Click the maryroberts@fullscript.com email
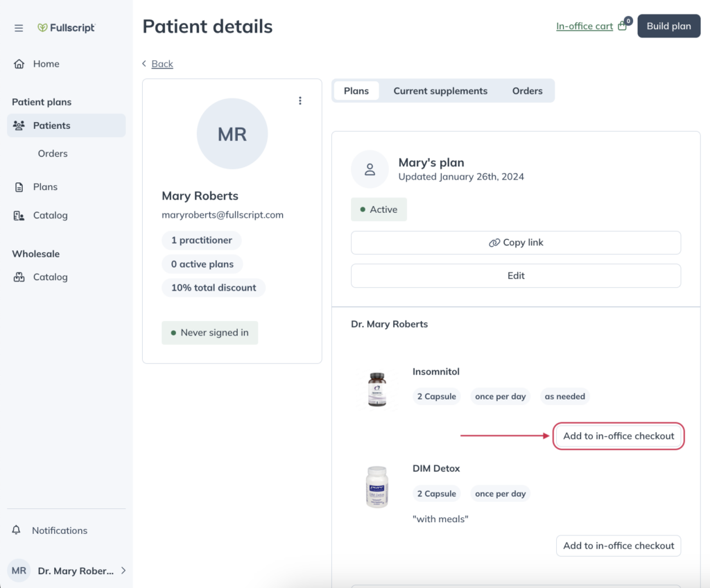Screen dimensions: 710x588 click(x=223, y=215)
